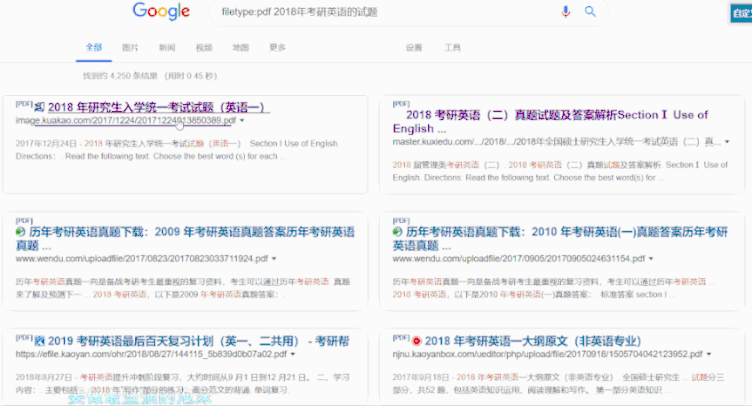The height and width of the screenshot is (406, 752).
Task: Start voice search with the microphone icon
Action: tap(566, 12)
